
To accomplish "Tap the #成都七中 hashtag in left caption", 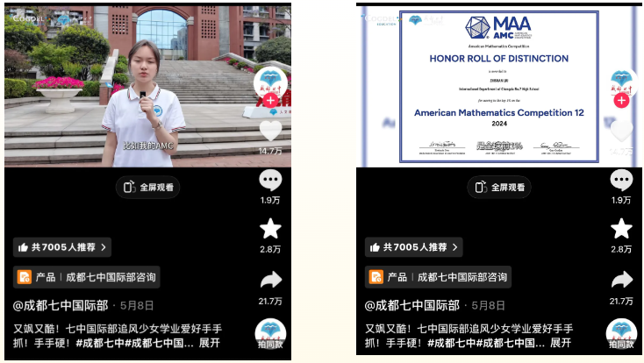I will tap(100, 343).
